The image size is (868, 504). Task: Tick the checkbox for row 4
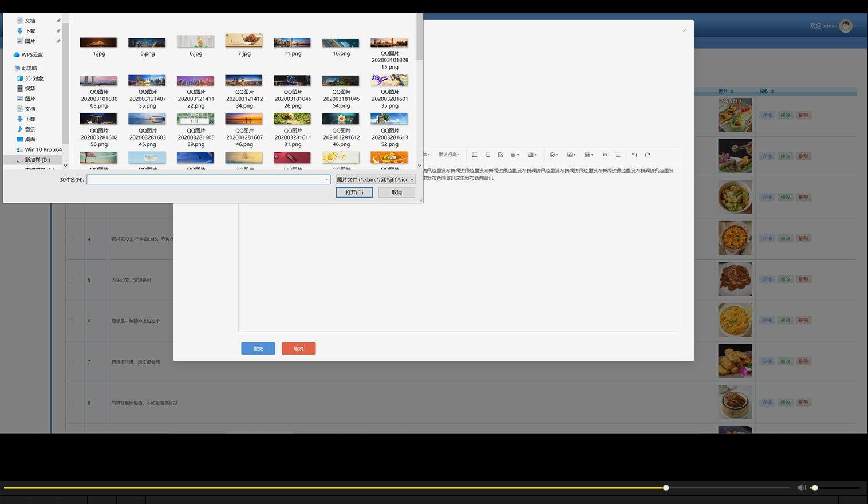tap(72, 239)
